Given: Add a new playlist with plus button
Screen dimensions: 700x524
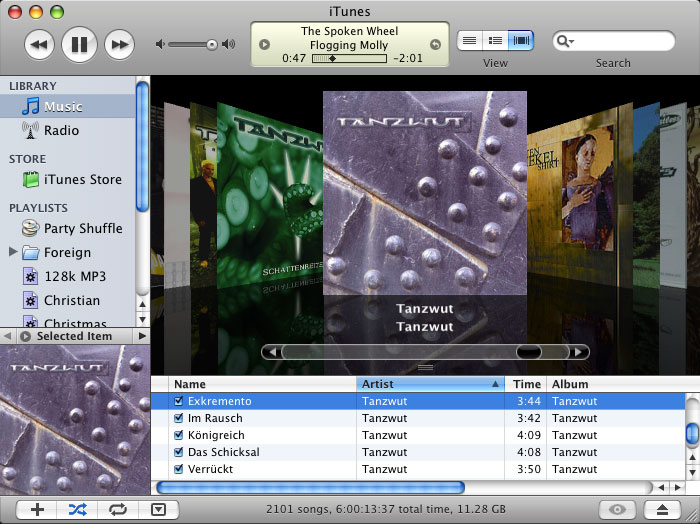Looking at the screenshot, I should point(37,509).
